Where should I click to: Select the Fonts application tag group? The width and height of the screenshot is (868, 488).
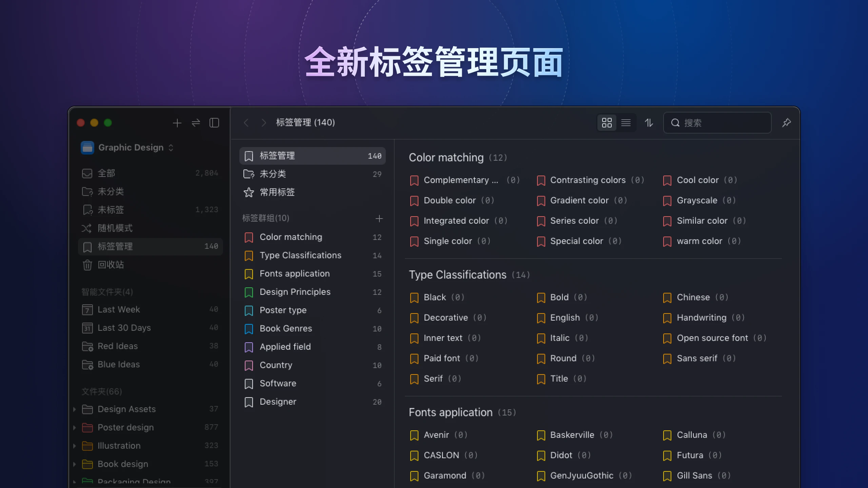point(312,274)
